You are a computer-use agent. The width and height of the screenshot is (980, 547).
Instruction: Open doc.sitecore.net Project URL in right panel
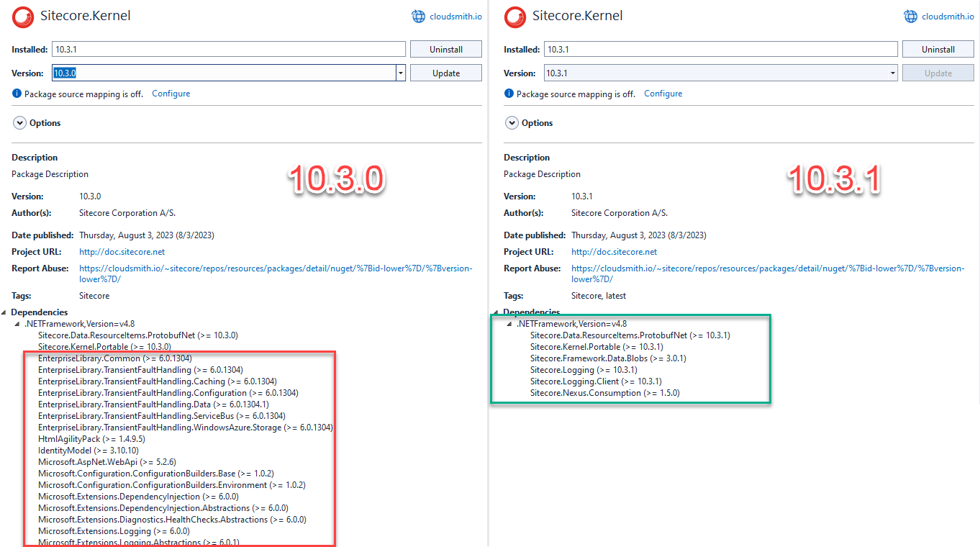[614, 252]
